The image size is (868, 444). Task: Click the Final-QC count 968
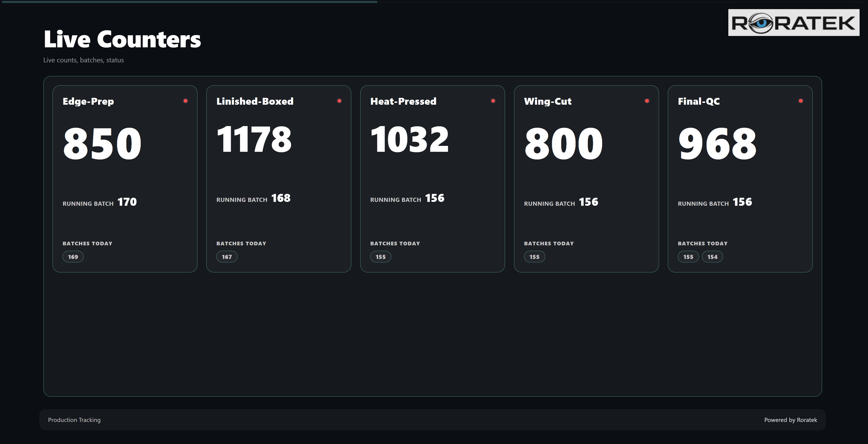[717, 143]
